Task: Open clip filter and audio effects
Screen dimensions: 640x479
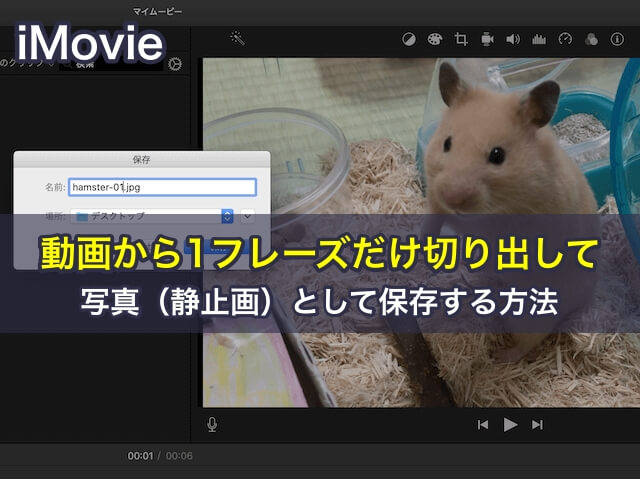Action: [591, 39]
